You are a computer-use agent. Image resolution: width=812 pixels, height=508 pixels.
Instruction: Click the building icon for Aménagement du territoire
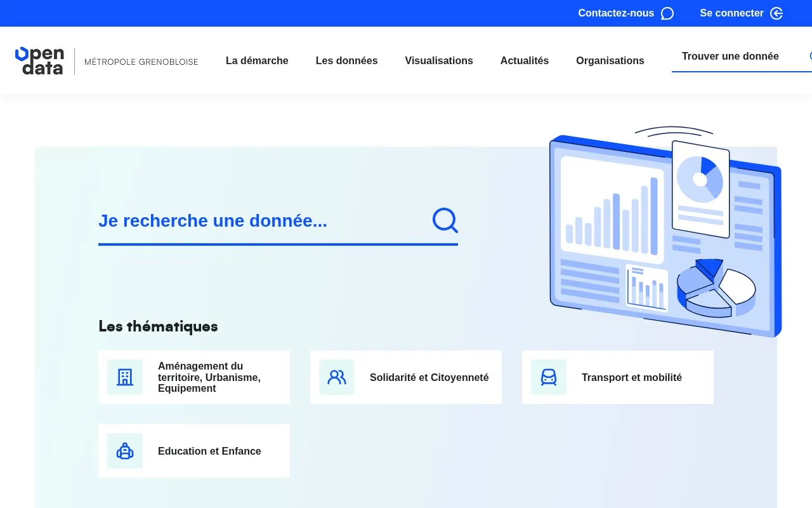tap(125, 377)
